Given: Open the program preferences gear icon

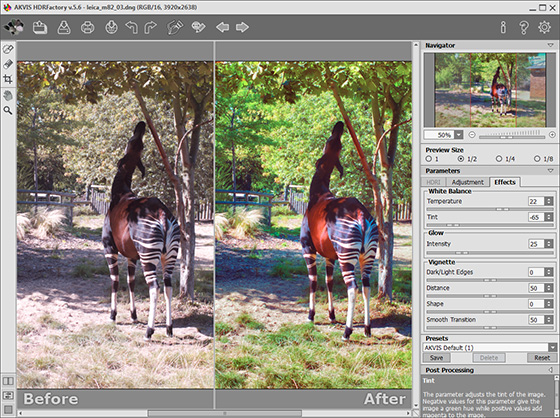Looking at the screenshot, I should pyautogui.click(x=544, y=27).
